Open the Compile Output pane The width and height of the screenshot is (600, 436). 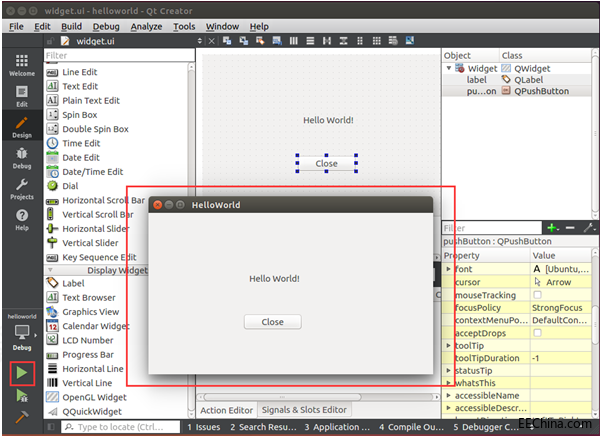411,427
